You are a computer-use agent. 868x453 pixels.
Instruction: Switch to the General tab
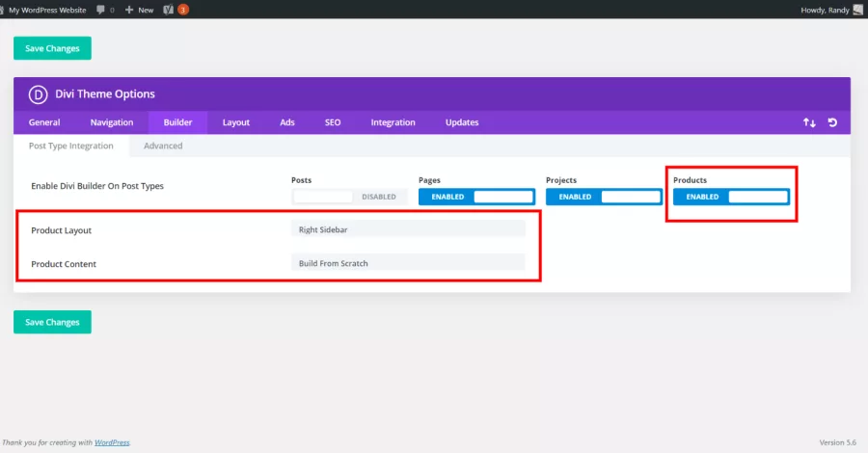point(44,122)
